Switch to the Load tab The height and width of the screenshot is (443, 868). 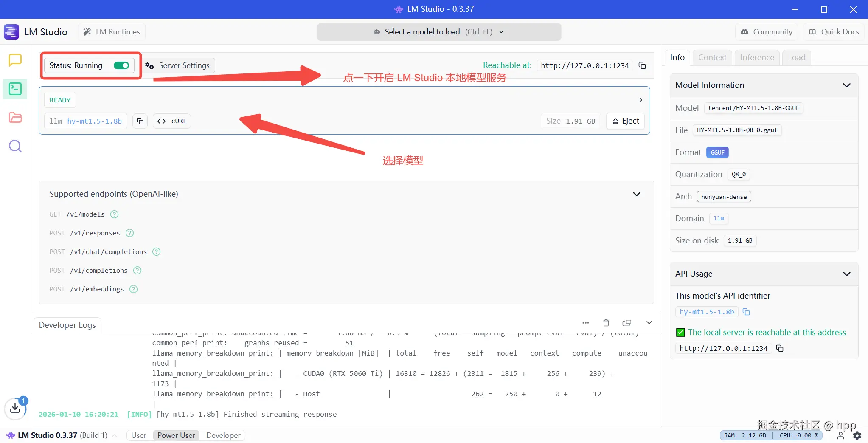pos(796,58)
